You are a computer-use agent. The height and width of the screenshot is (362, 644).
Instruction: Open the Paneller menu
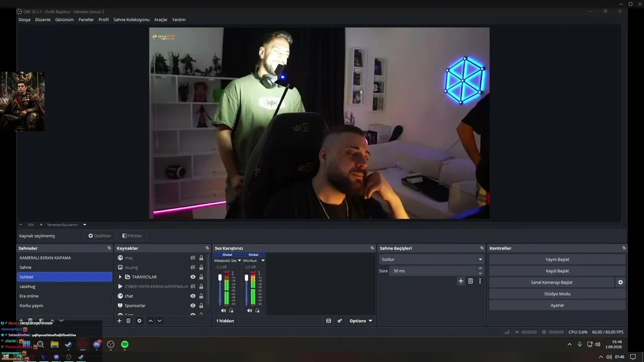click(86, 20)
